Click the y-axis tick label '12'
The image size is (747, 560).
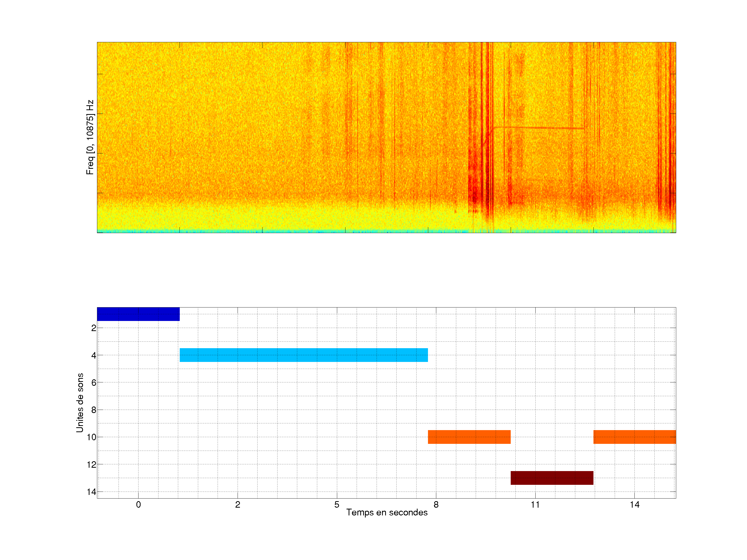pyautogui.click(x=92, y=465)
